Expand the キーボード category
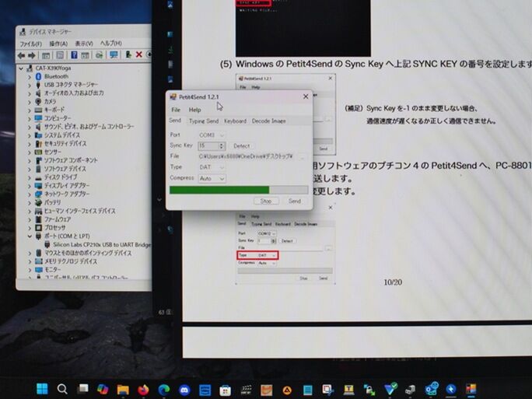Screen dimensions: 532x399 (30, 110)
